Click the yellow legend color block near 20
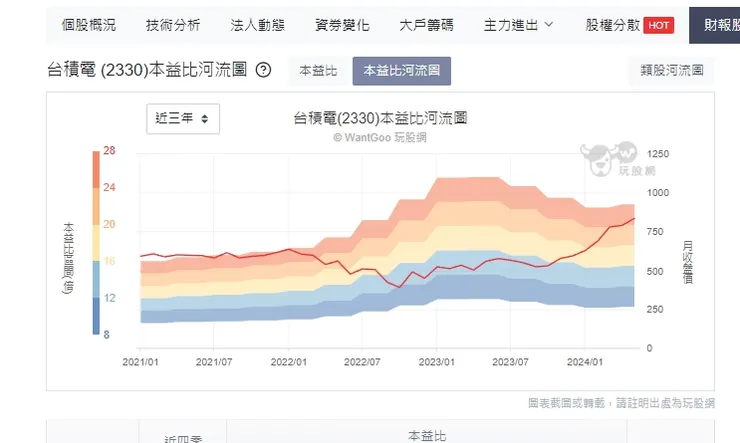740x443 pixels. point(96,242)
